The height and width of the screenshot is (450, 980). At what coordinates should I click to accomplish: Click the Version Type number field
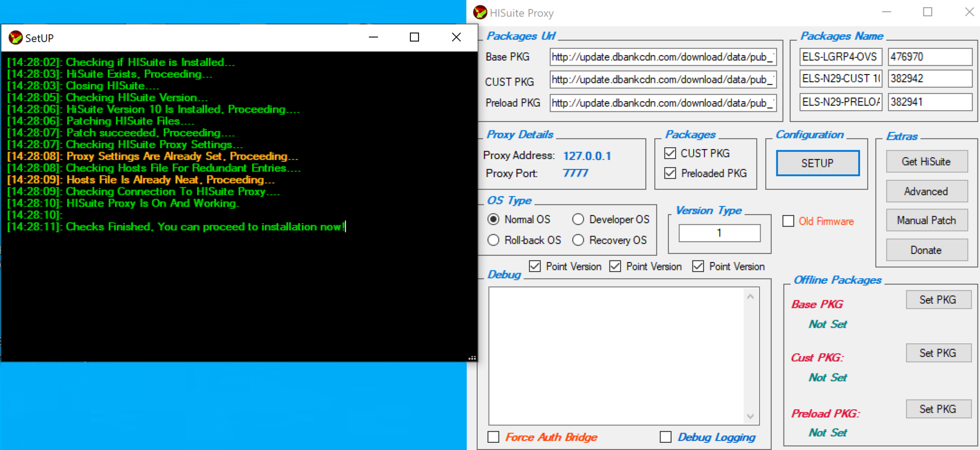coord(719,233)
